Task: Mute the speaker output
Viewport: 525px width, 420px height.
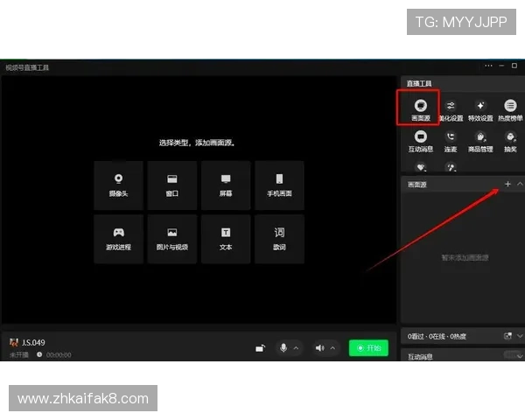Action: (319, 348)
